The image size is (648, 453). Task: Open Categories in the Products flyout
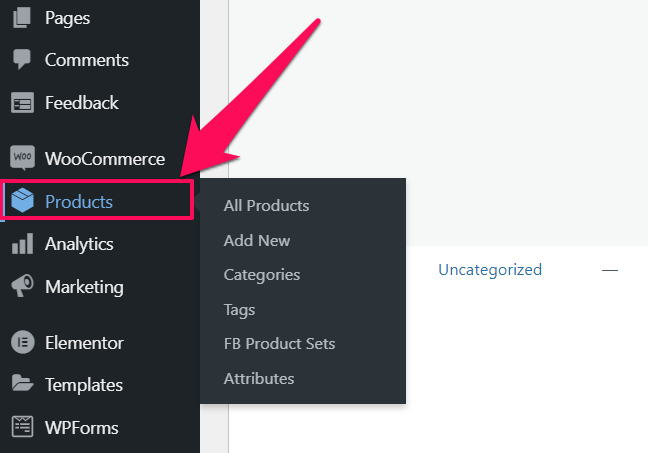[x=262, y=275]
